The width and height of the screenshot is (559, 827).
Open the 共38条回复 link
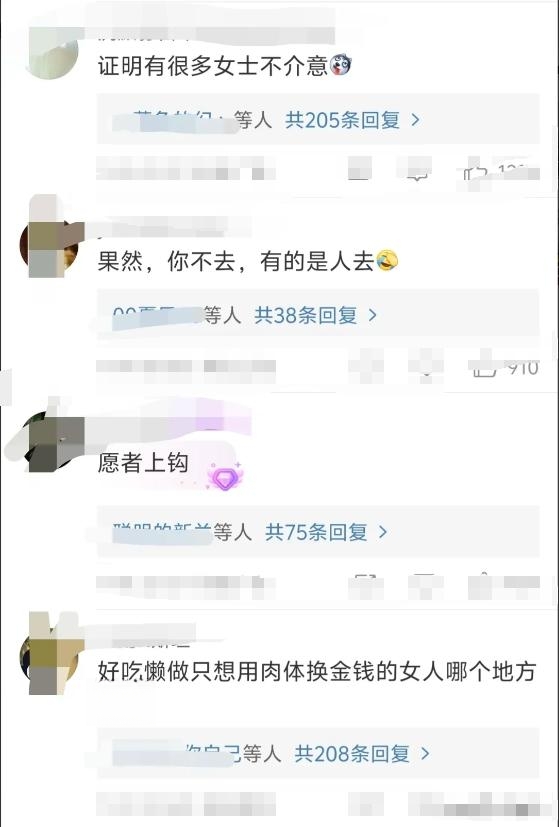coord(306,315)
